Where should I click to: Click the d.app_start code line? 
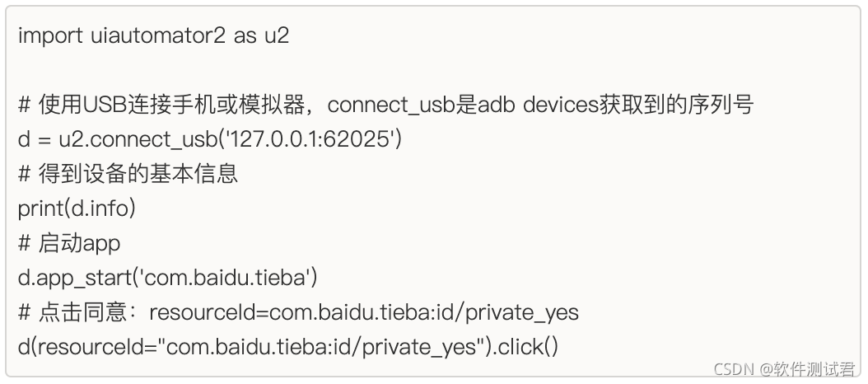[168, 278]
